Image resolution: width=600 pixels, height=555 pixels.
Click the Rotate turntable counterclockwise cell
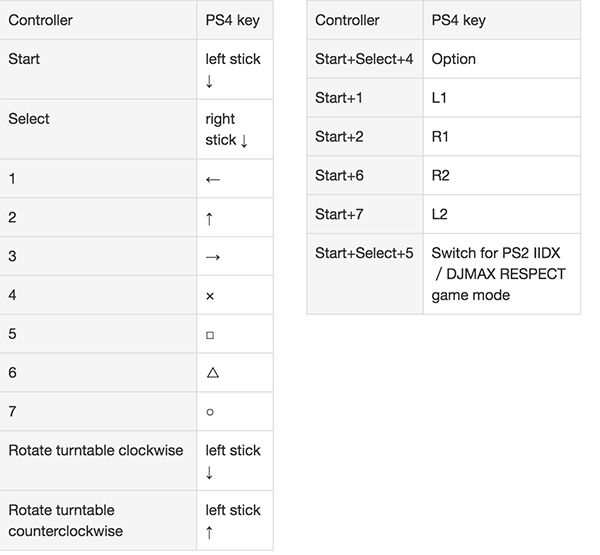(98, 521)
